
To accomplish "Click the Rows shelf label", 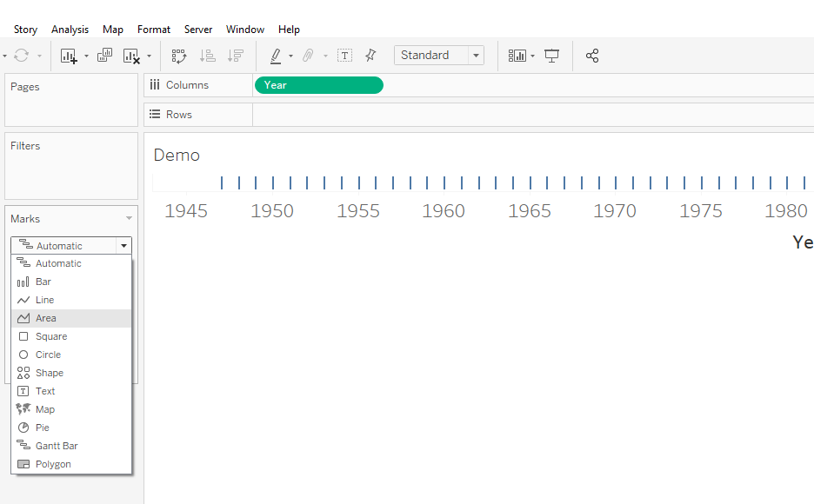I will 178,115.
